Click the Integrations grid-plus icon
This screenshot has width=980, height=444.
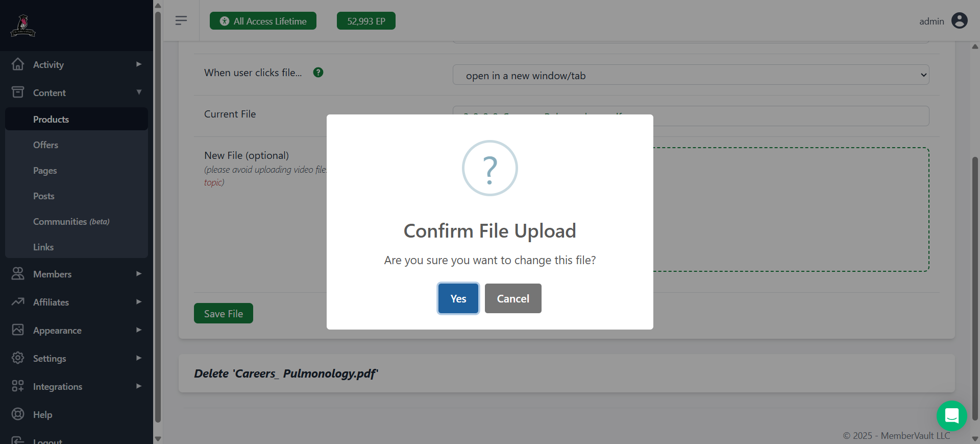[18, 386]
